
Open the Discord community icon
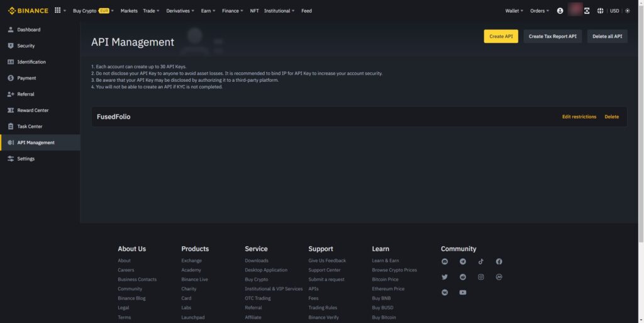coord(445,261)
